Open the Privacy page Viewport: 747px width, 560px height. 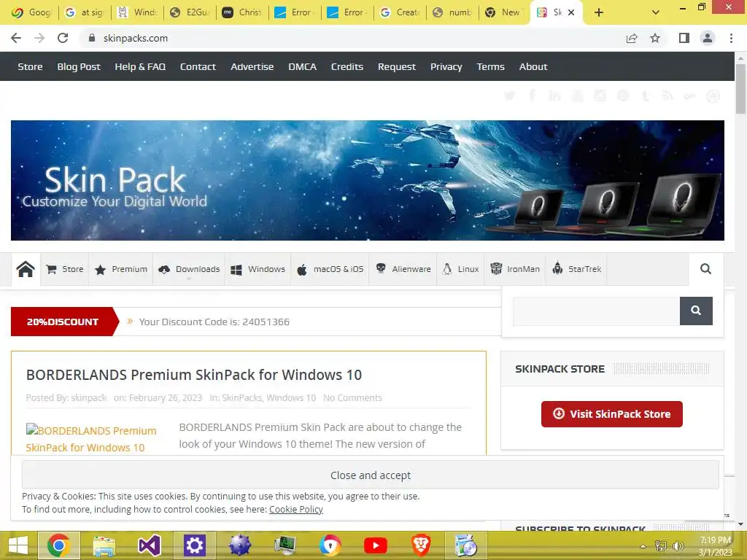coord(446,66)
